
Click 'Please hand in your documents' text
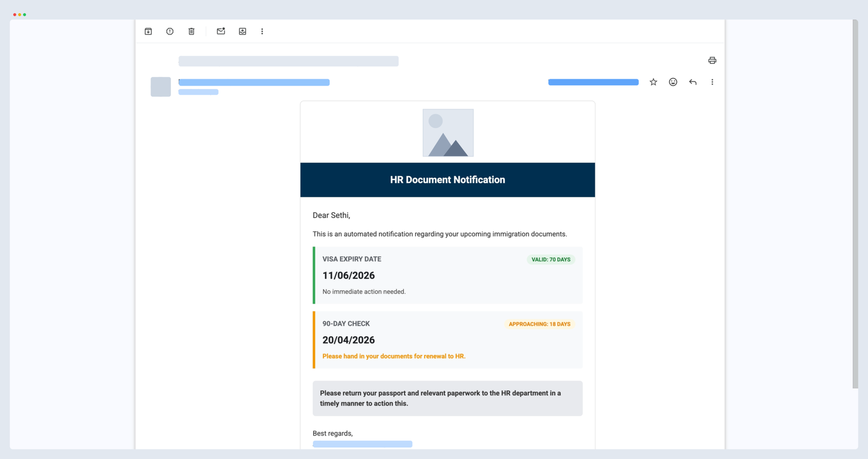tap(394, 356)
